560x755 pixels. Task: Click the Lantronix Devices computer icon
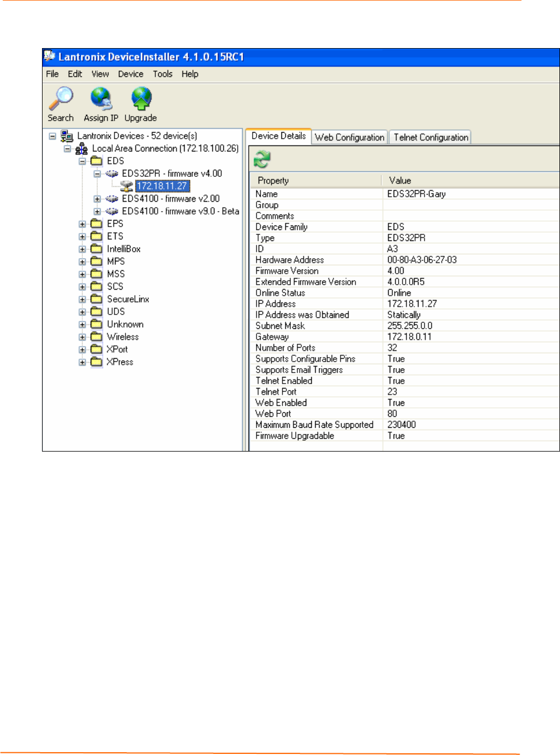coord(67,136)
